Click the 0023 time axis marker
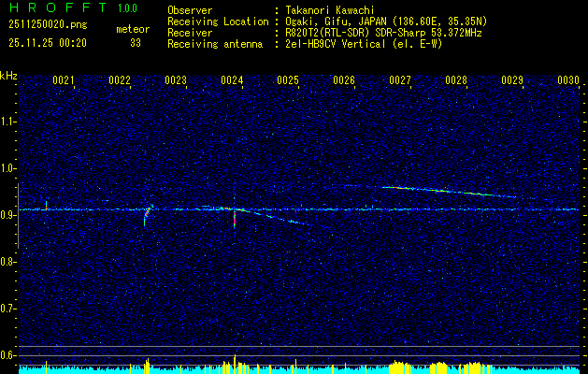The image size is (588, 374). [x=176, y=80]
